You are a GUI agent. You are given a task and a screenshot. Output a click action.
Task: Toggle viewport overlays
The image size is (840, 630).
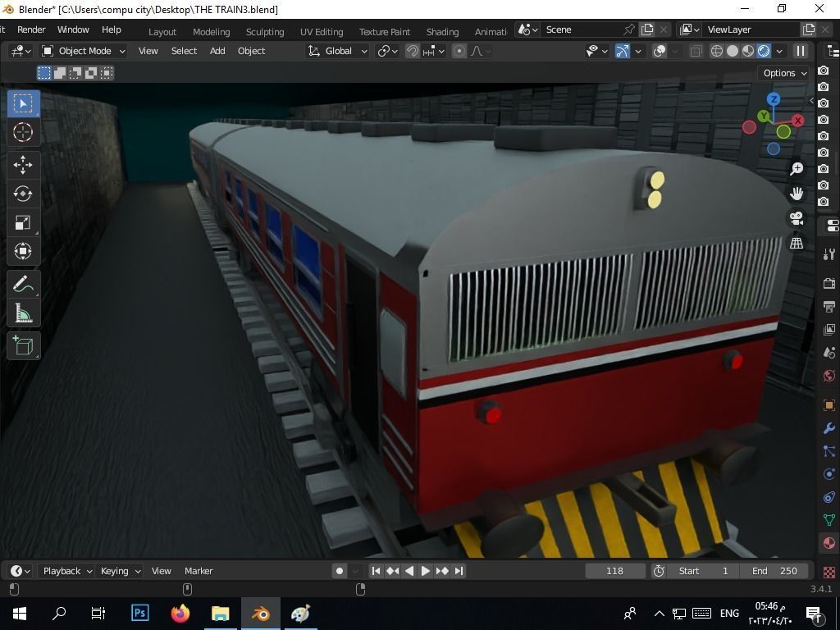click(x=660, y=51)
